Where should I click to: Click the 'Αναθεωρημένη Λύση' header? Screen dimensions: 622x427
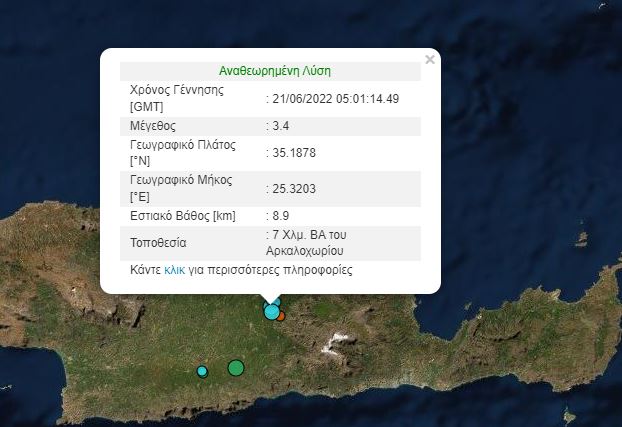click(274, 71)
